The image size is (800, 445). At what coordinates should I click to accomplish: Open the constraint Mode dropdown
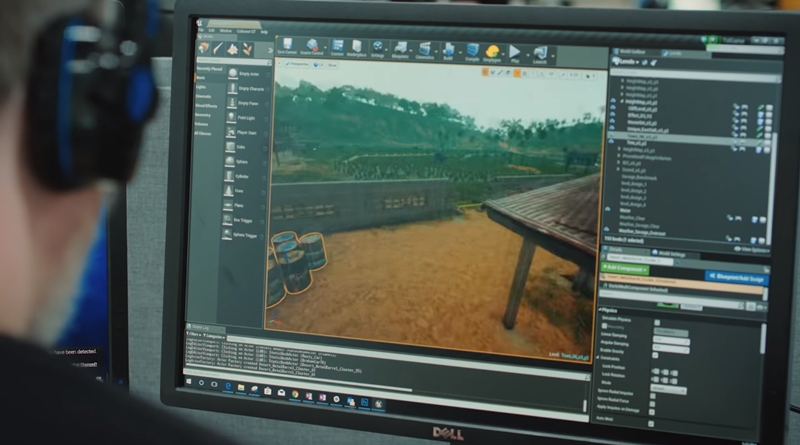pyautogui.click(x=668, y=389)
